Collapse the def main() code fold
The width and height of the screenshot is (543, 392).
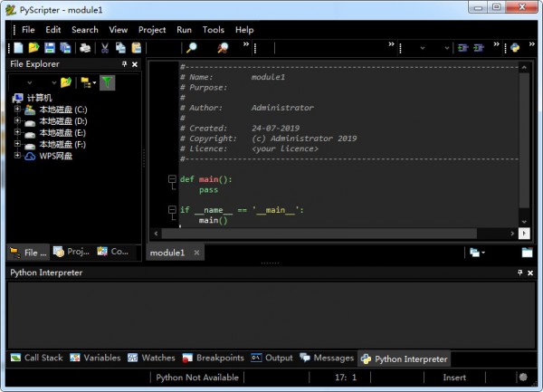[x=171, y=180]
